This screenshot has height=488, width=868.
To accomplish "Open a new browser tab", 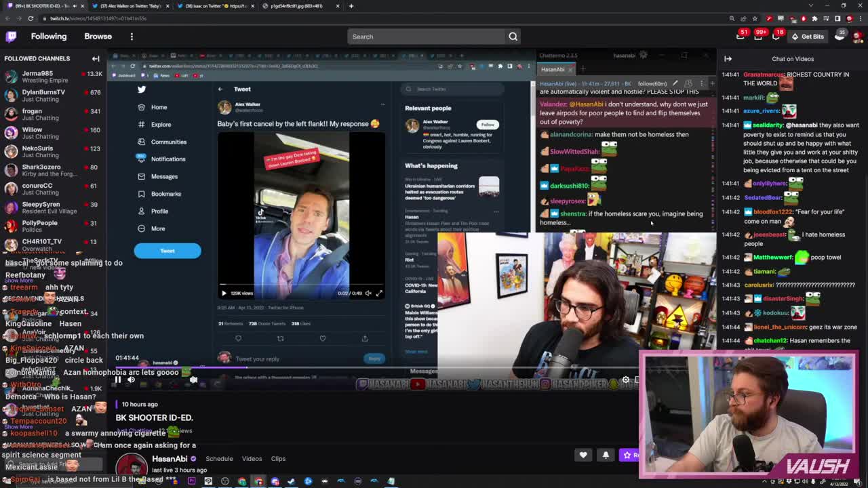I will [351, 6].
